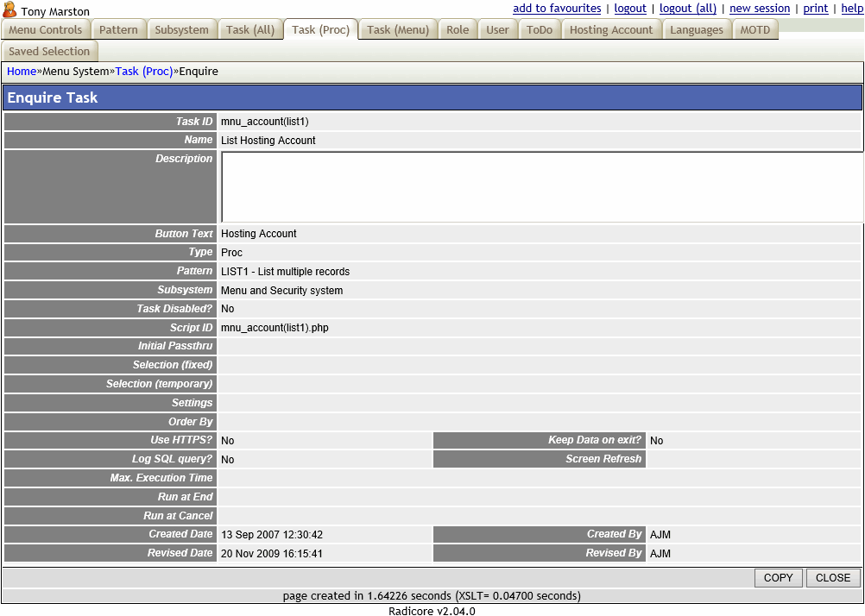Click the Task (Proc) breadcrumb link
The width and height of the screenshot is (865, 616).
tap(144, 72)
